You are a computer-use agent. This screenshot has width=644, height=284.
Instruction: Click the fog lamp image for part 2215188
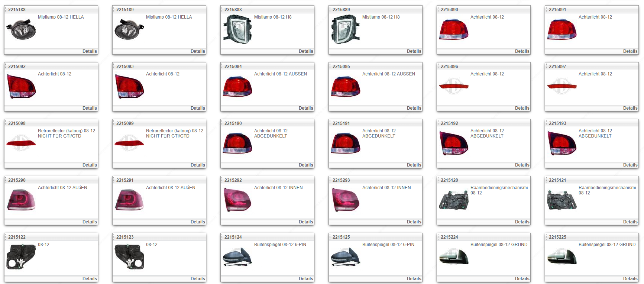click(x=21, y=30)
